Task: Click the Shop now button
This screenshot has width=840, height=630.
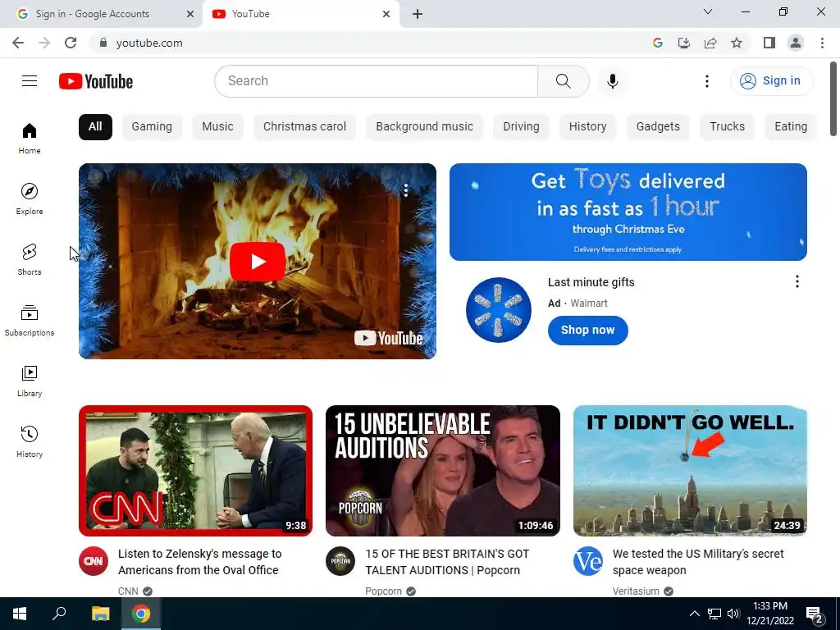Action: 587,330
